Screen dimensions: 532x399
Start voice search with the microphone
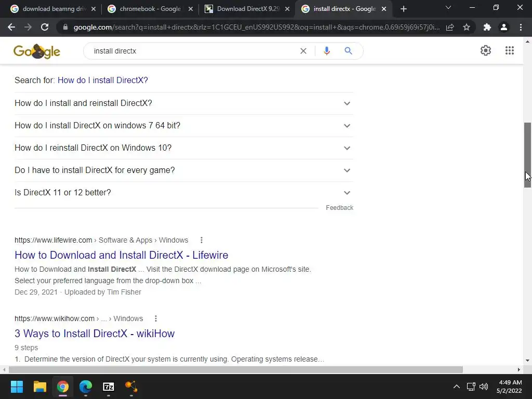(x=327, y=51)
